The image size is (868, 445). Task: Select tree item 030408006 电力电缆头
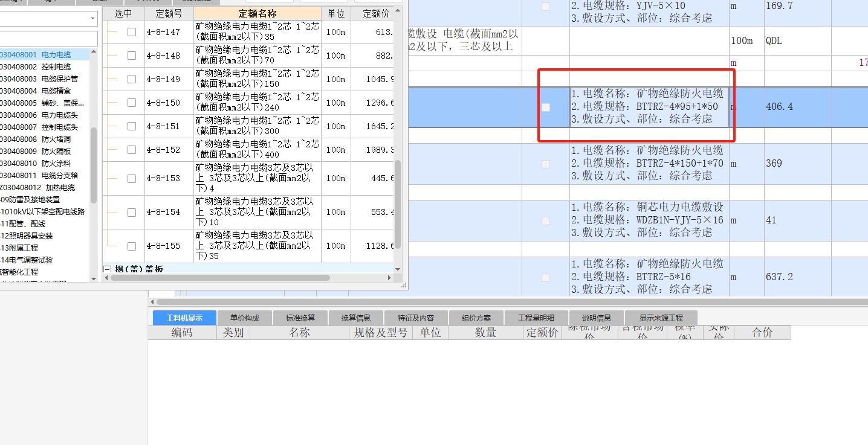39,115
